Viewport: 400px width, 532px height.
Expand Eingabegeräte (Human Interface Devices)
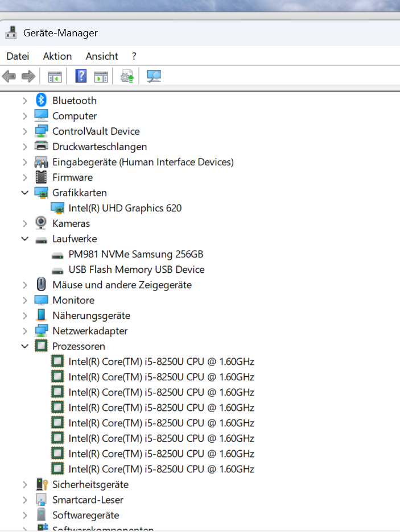coord(25,162)
